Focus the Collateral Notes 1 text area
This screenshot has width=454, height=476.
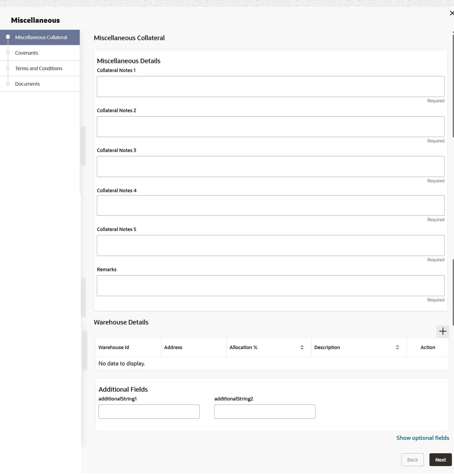point(271,86)
